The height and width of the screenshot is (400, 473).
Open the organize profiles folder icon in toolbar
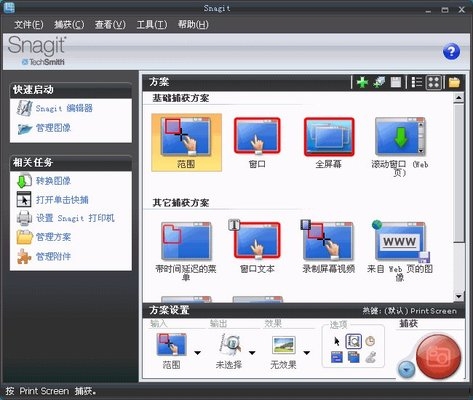[454, 82]
